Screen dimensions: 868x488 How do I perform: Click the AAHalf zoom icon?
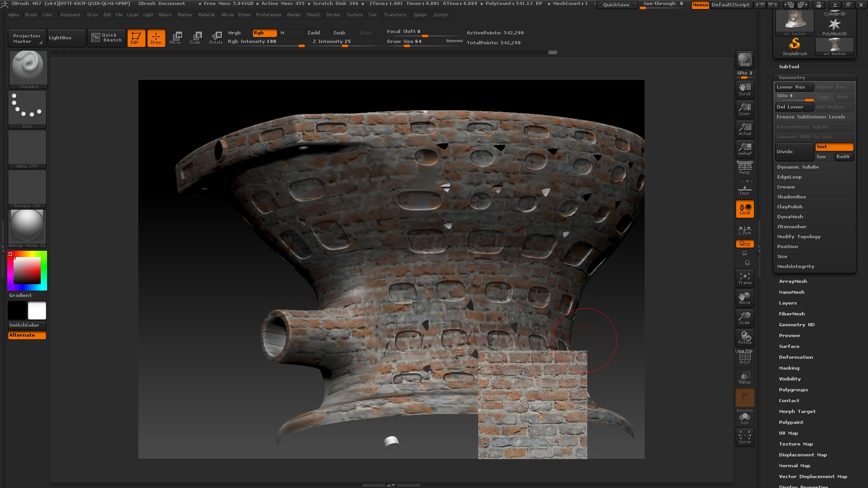(x=745, y=149)
